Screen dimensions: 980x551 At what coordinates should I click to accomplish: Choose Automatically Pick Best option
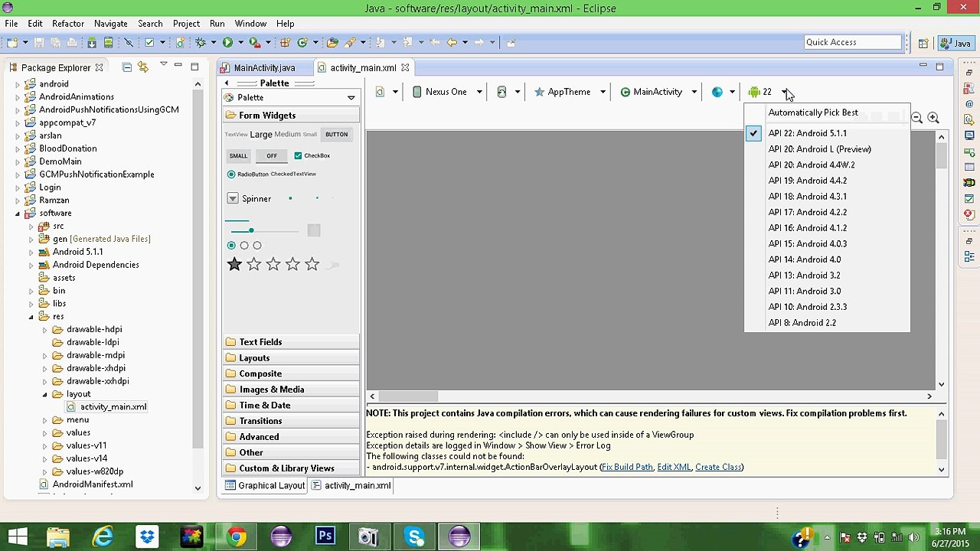(827, 112)
